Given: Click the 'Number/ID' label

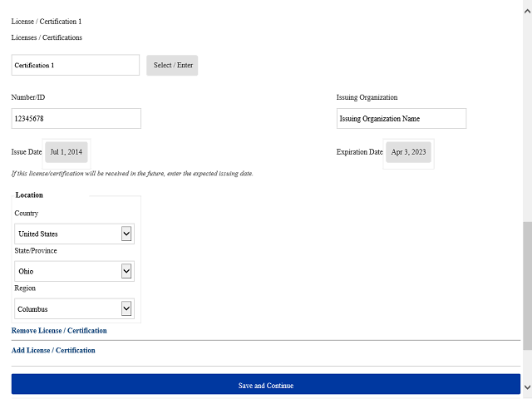Looking at the screenshot, I should point(28,97).
